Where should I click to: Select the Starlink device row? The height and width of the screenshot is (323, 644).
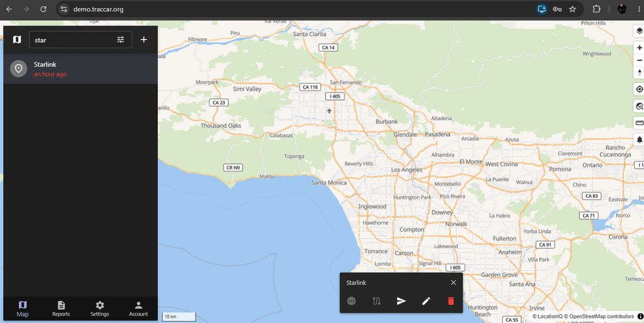tap(80, 69)
